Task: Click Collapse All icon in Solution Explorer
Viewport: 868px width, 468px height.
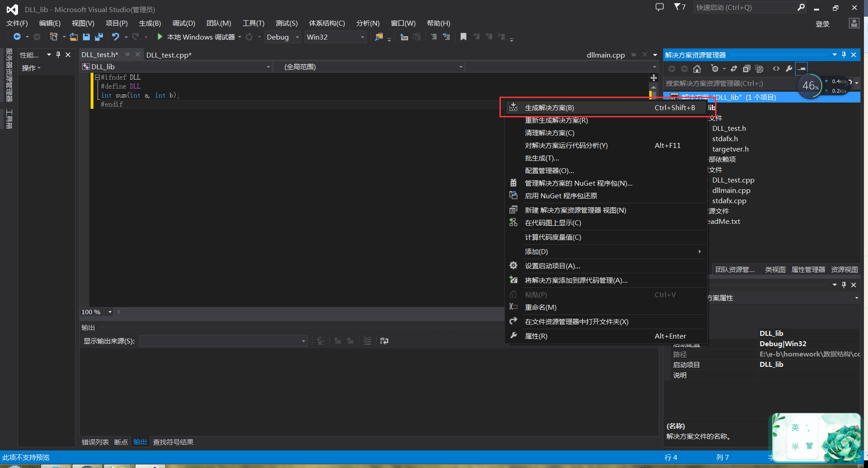Action: [747, 69]
